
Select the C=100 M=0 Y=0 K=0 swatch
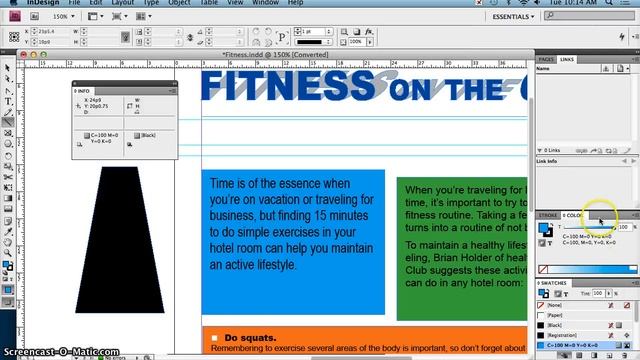pyautogui.click(x=584, y=345)
